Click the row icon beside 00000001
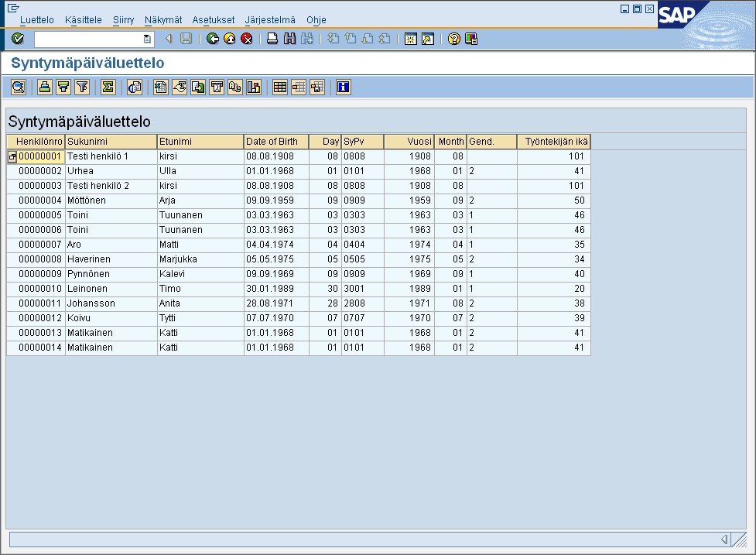 12,156
